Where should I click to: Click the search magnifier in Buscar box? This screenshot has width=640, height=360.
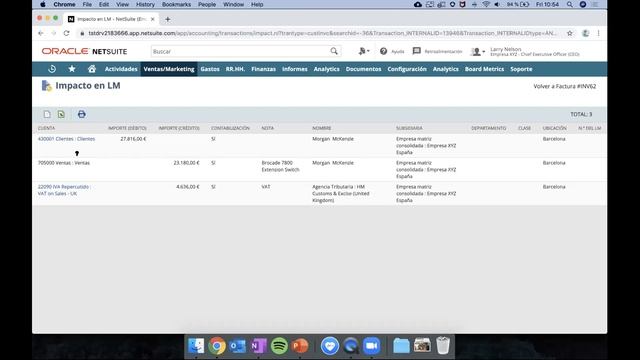(334, 51)
